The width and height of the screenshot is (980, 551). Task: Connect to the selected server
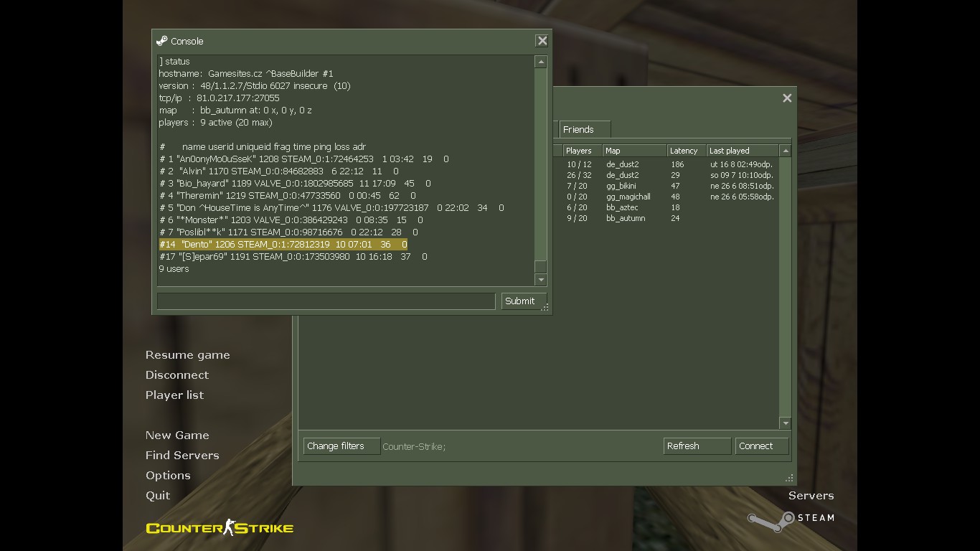[762, 446]
